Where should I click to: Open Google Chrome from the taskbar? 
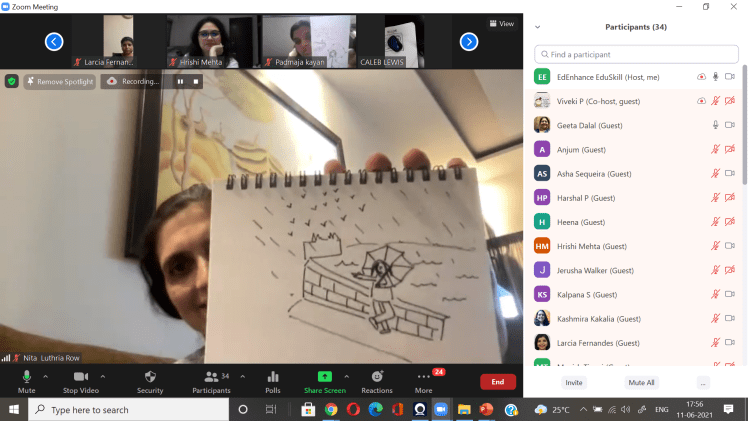click(x=331, y=409)
